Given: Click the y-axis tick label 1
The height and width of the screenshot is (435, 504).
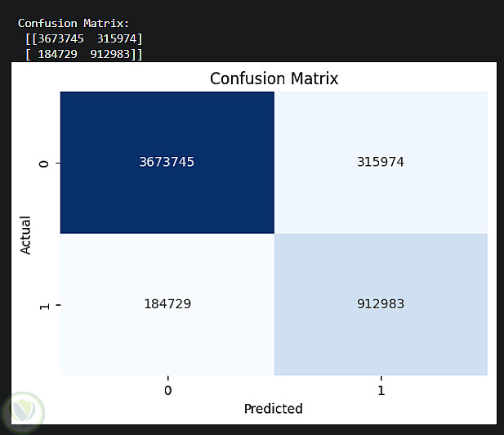Looking at the screenshot, I should (x=45, y=305).
